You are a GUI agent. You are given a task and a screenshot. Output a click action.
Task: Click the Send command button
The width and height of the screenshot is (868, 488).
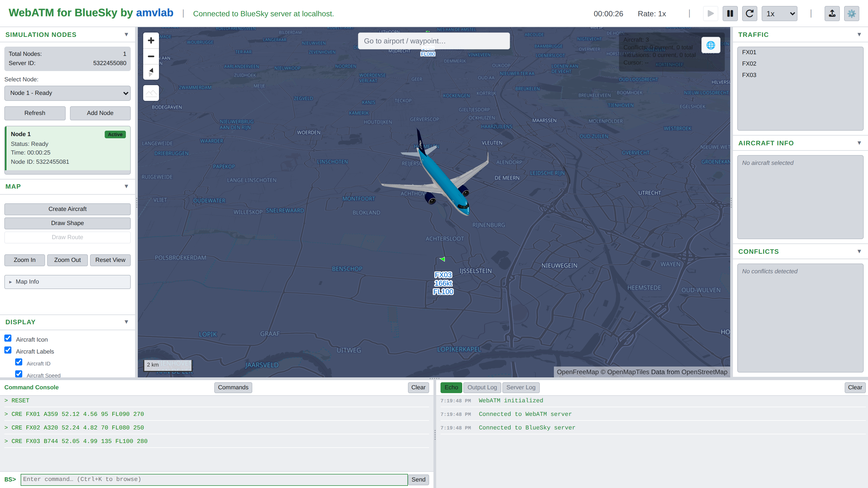tap(418, 480)
